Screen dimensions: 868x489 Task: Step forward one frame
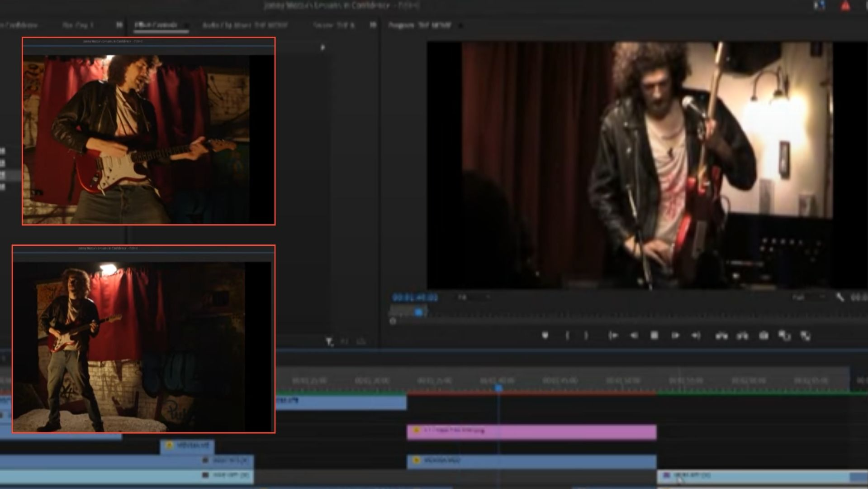click(675, 336)
